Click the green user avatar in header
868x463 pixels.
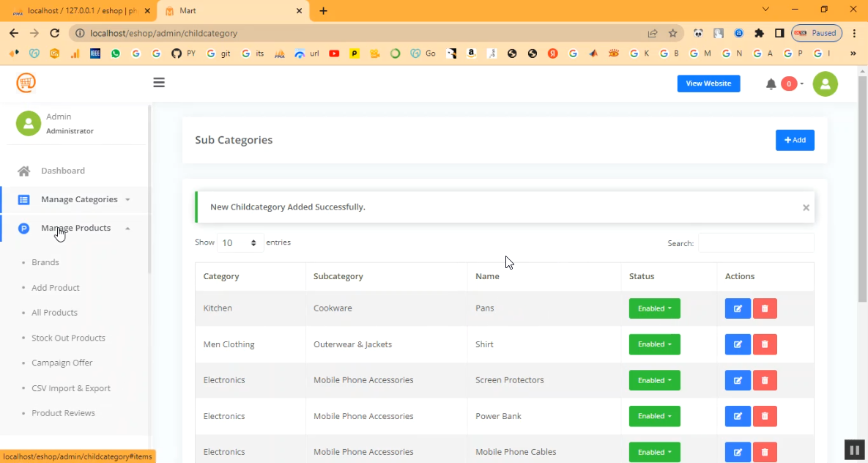click(825, 84)
